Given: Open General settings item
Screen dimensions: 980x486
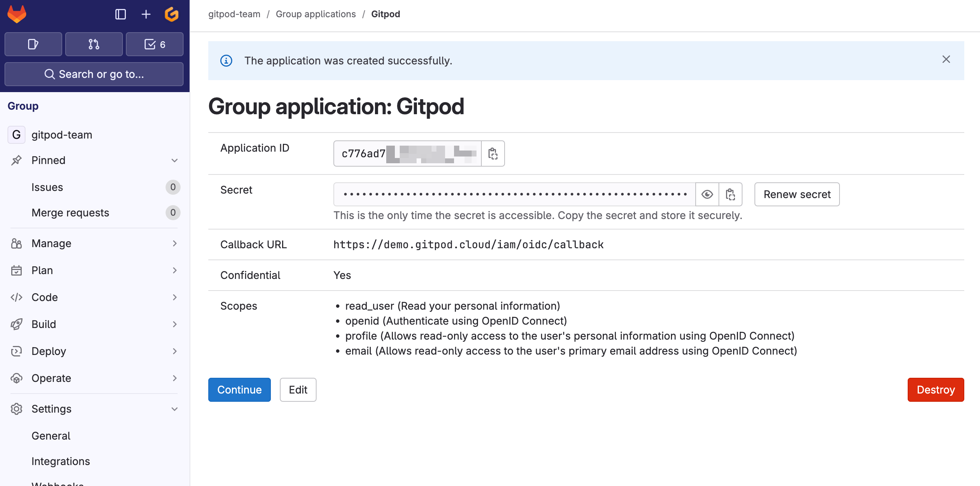Looking at the screenshot, I should (51, 436).
